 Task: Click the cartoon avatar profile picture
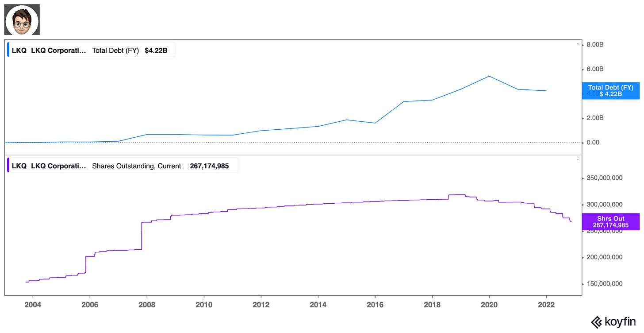tap(22, 19)
